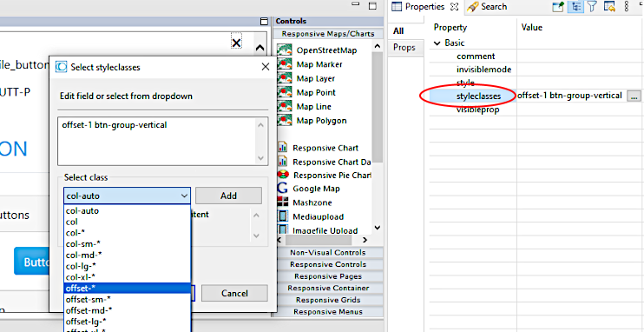Select col-md-* in the class list
644x332 pixels.
coord(128,255)
